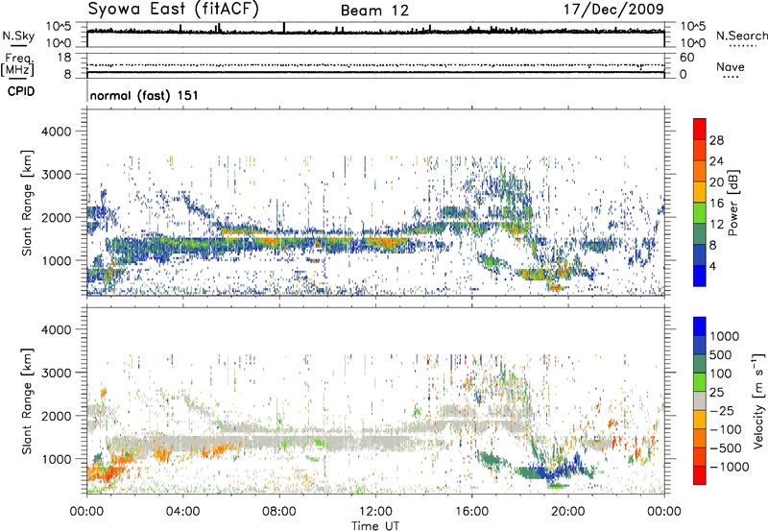Click the 'N.Sky' legend label

tap(18, 36)
